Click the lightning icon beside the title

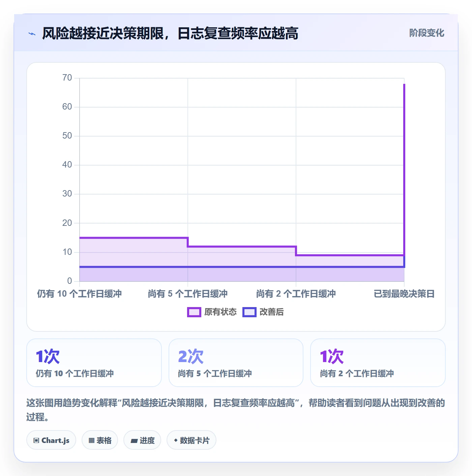click(32, 34)
